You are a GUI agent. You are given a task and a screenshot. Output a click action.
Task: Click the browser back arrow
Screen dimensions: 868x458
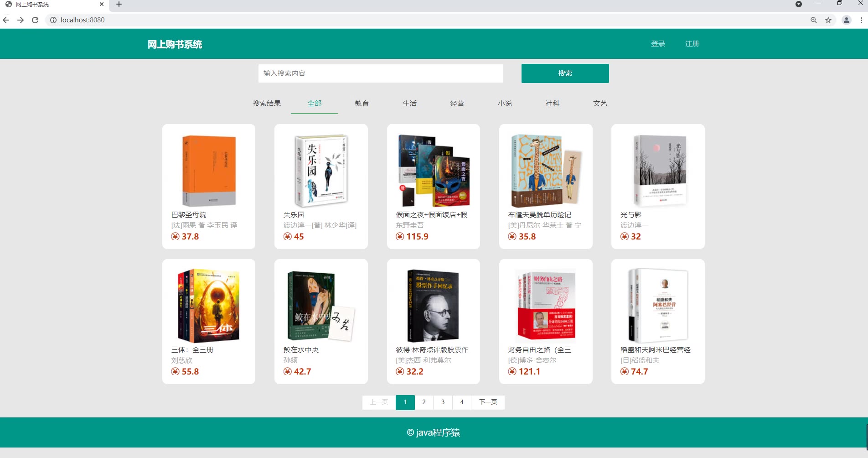(6, 20)
